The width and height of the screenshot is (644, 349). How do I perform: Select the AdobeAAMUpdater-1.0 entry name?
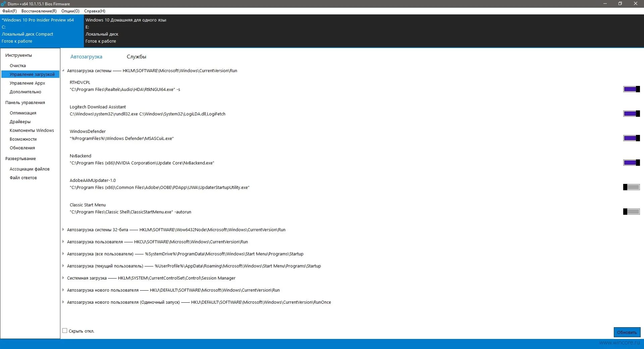[93, 181]
